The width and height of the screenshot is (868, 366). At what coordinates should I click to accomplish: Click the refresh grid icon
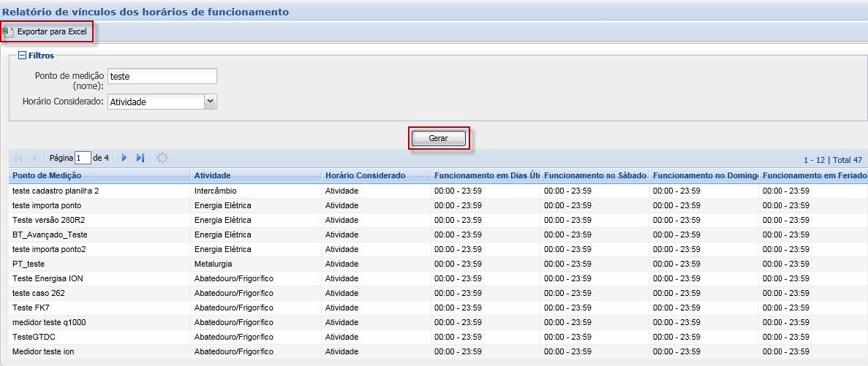pos(162,158)
